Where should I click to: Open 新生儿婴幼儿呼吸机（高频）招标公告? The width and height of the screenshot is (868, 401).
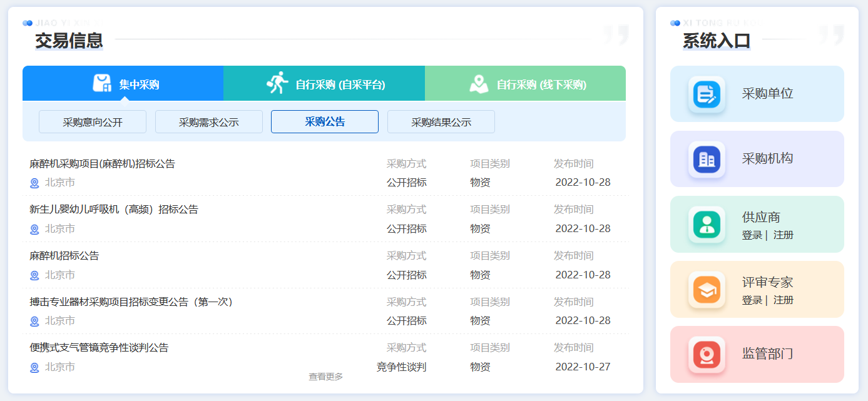(114, 210)
